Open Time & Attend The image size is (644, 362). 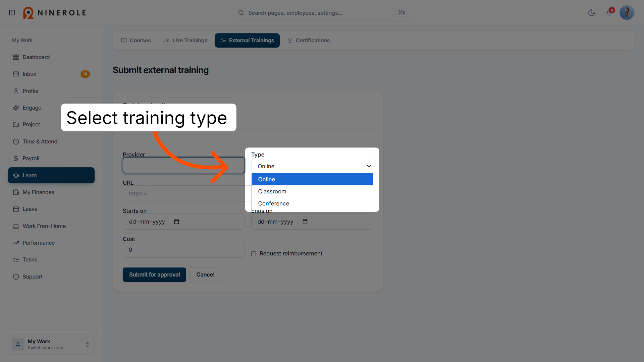51,141
